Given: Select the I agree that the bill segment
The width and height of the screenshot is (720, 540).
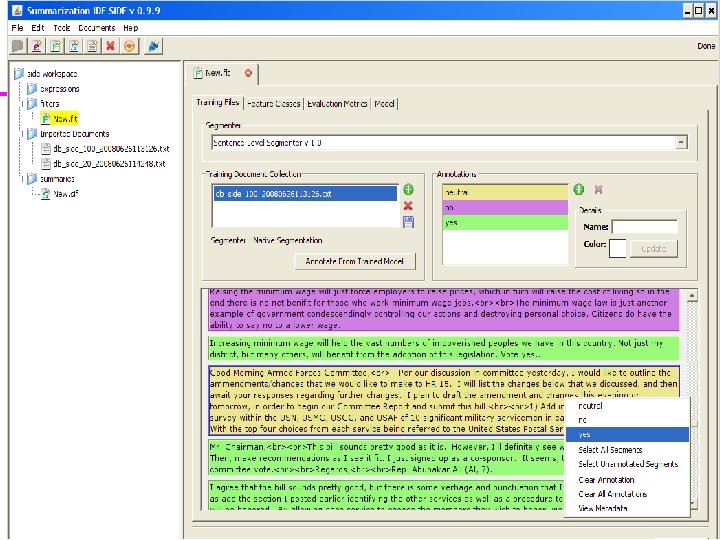Looking at the screenshot, I should coord(386,497).
